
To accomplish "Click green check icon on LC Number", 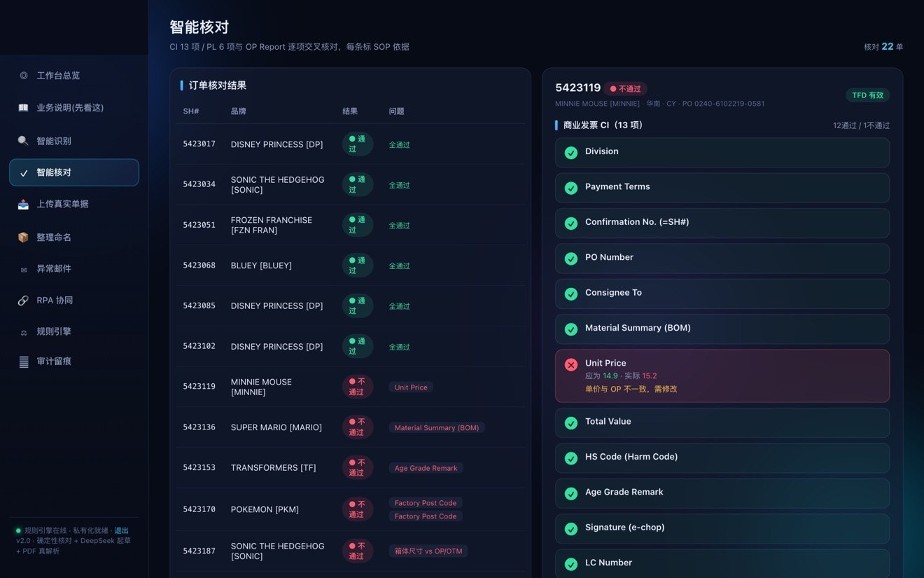I will pyautogui.click(x=571, y=563).
